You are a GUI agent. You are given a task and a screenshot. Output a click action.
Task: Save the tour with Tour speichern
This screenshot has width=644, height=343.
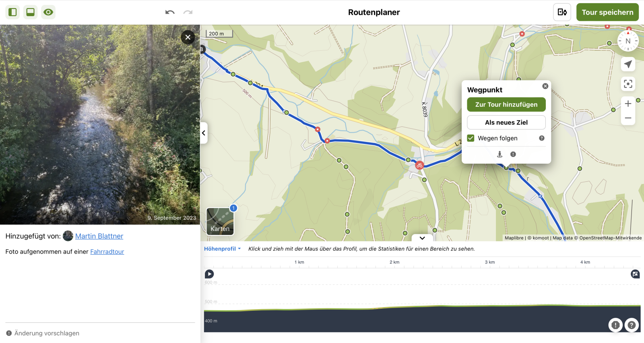(x=607, y=12)
